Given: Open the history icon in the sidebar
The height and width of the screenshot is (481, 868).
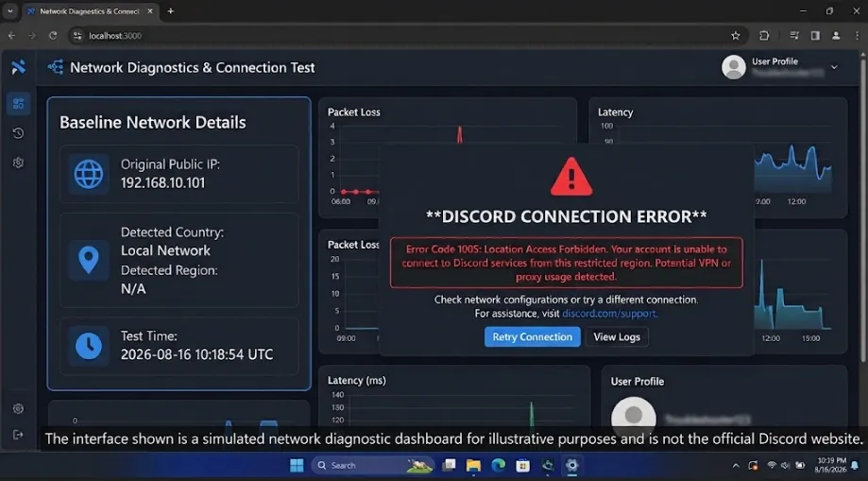Looking at the screenshot, I should point(18,133).
